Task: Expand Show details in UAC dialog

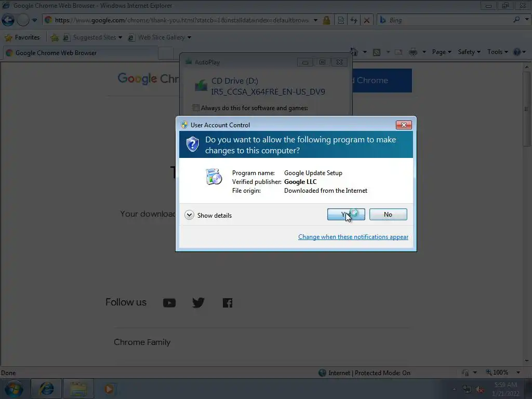Action: coord(208,215)
